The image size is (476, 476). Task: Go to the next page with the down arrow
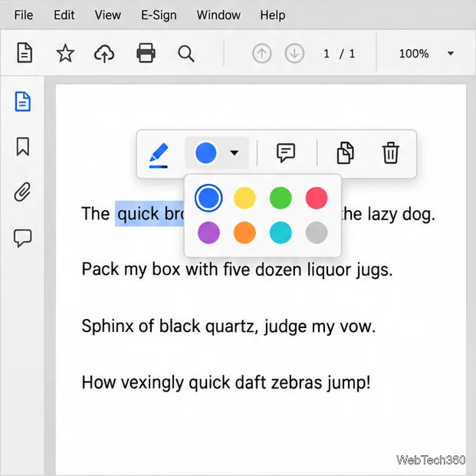tap(294, 54)
